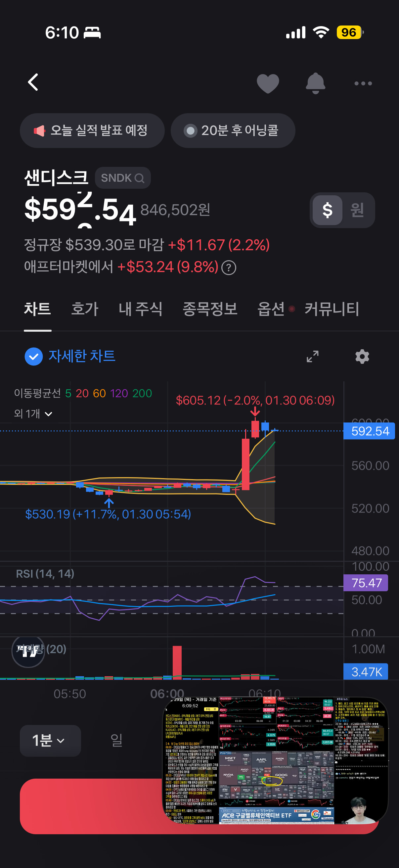
Task: Select the 차트 tab
Action: pos(37,309)
